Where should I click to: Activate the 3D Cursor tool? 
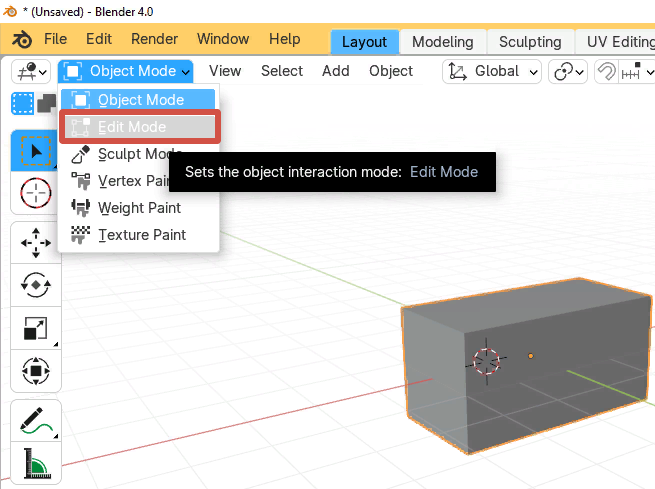click(35, 193)
